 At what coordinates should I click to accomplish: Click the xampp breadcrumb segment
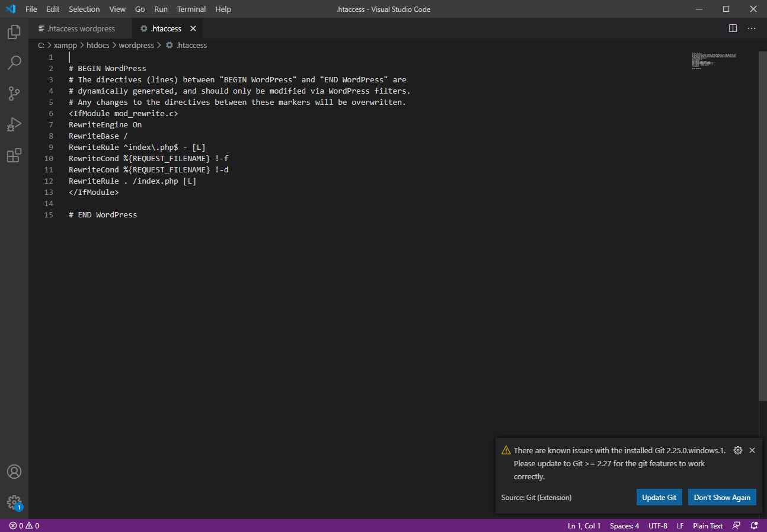(x=65, y=45)
